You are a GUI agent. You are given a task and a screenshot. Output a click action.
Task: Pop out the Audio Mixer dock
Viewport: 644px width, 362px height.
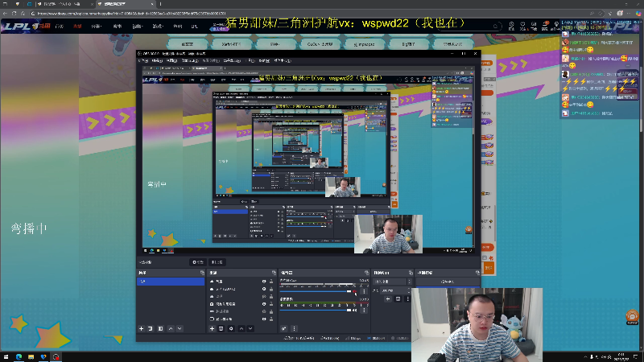(367, 273)
